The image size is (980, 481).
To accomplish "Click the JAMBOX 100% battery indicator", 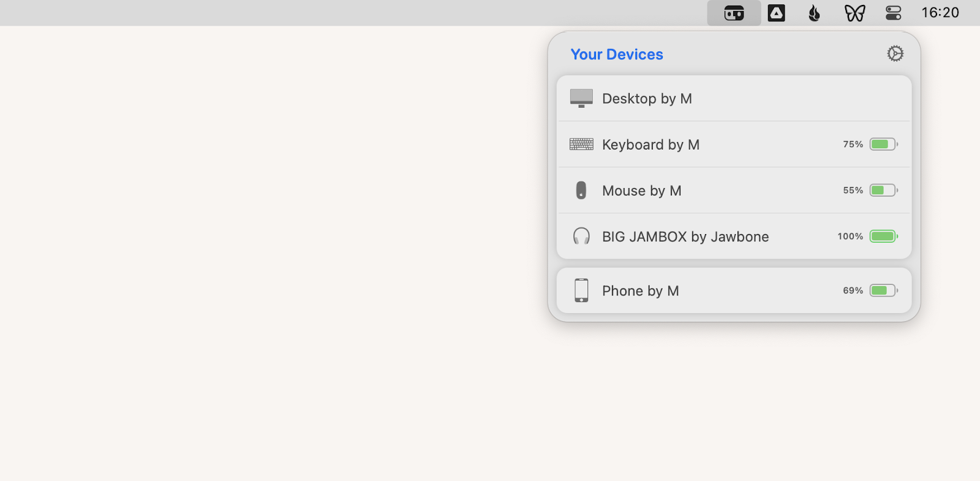I will pos(883,237).
